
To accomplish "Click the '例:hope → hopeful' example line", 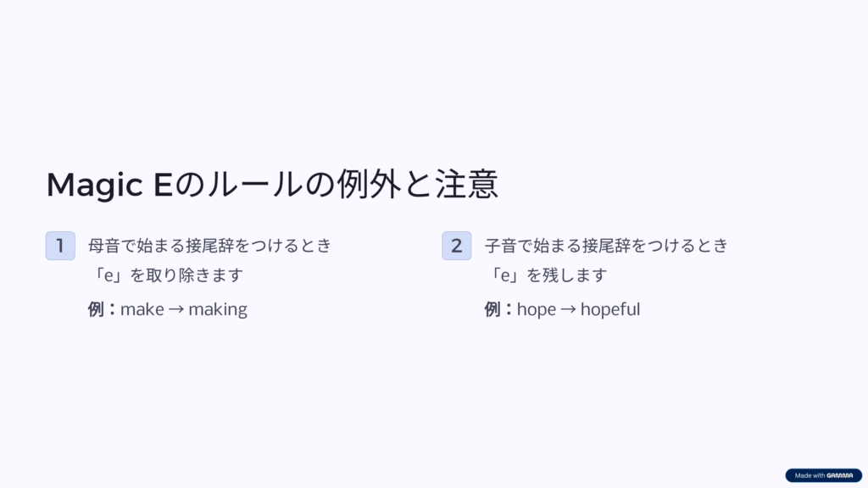I will 563,310.
